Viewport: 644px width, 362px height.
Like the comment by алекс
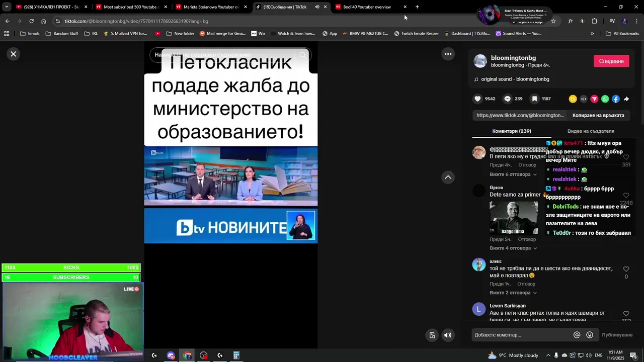[x=626, y=269]
